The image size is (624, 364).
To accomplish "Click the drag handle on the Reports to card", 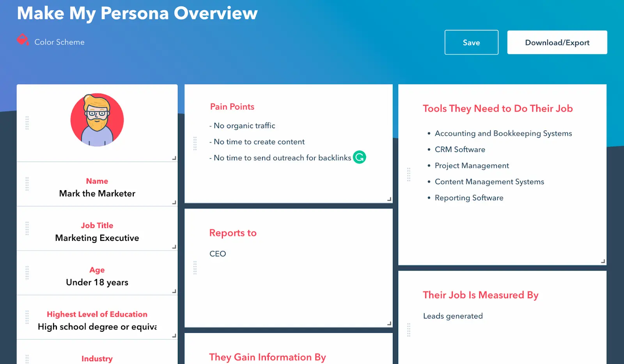I will 195,268.
